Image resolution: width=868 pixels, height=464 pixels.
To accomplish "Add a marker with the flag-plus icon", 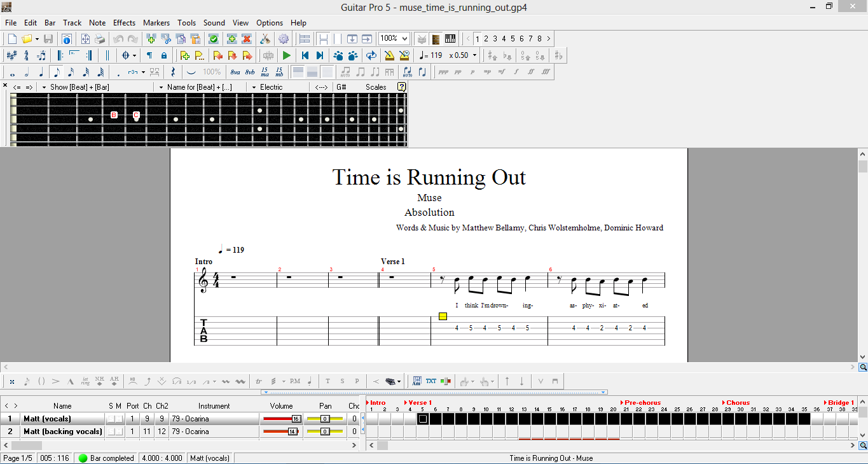I will point(184,55).
